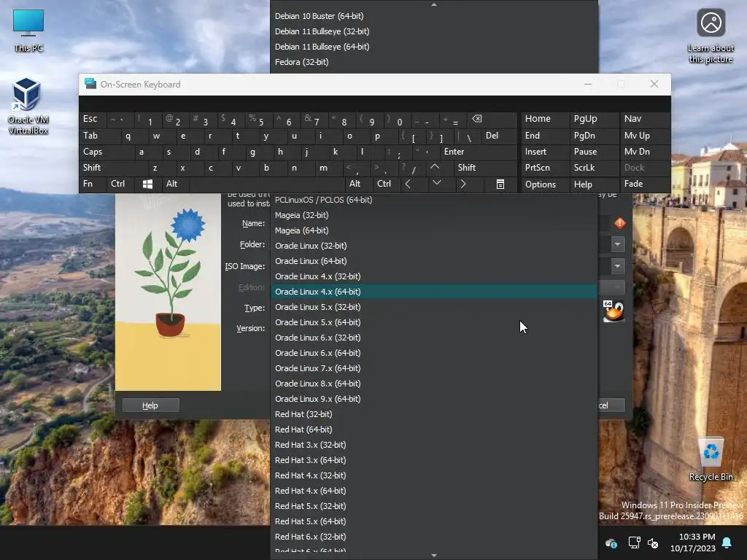Open the Oracle VM VirtualBox desktop shortcut
The image size is (747, 560).
tap(28, 106)
